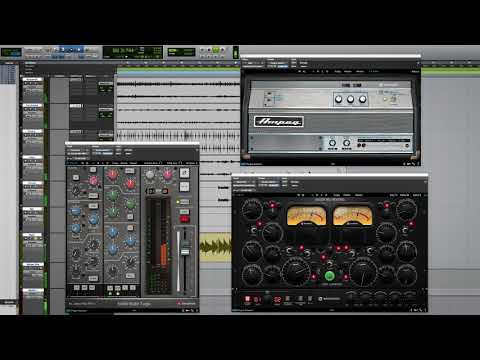The width and height of the screenshot is (480, 360).
Task: Turn the top red EQ knob in the channel strip
Action: (x=112, y=174)
